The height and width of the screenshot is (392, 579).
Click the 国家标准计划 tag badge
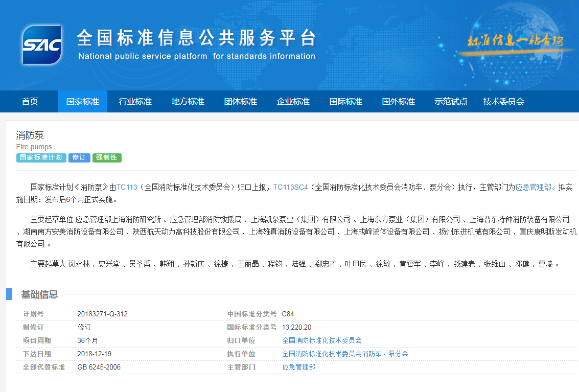pos(41,157)
